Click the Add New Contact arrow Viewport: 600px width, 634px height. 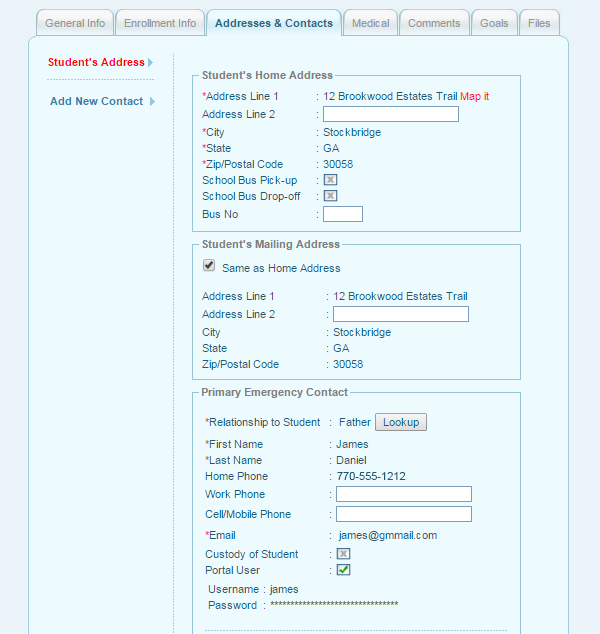point(152,101)
